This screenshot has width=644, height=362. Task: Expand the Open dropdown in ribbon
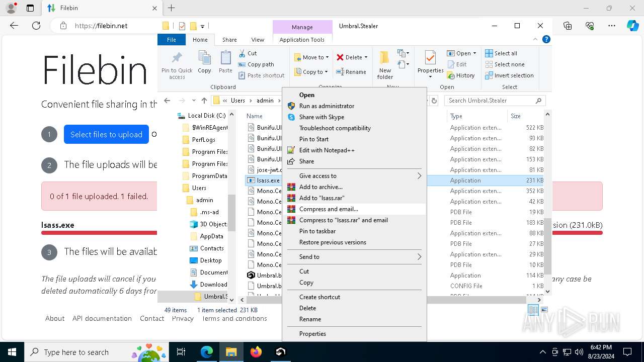click(x=474, y=53)
